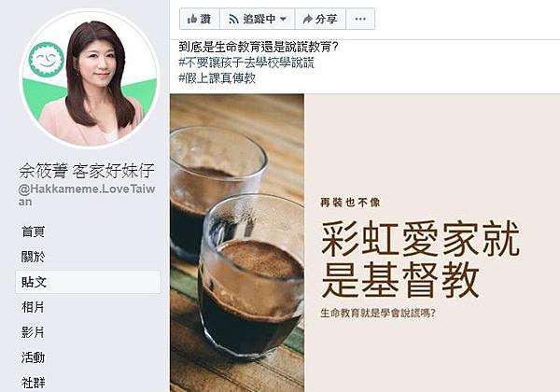Open the 相片 section
Viewport: 560px width, 392px height.
pos(34,307)
